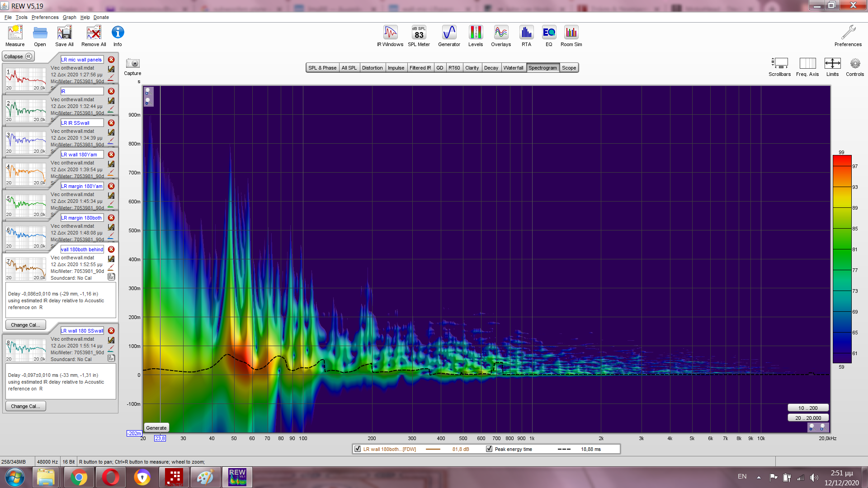Viewport: 868px width, 488px height.
Task: Open the graph Limits settings
Action: pos(832,64)
